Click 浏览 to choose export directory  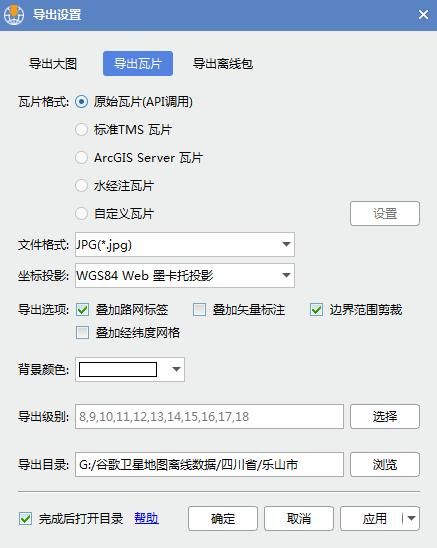pyautogui.click(x=385, y=464)
